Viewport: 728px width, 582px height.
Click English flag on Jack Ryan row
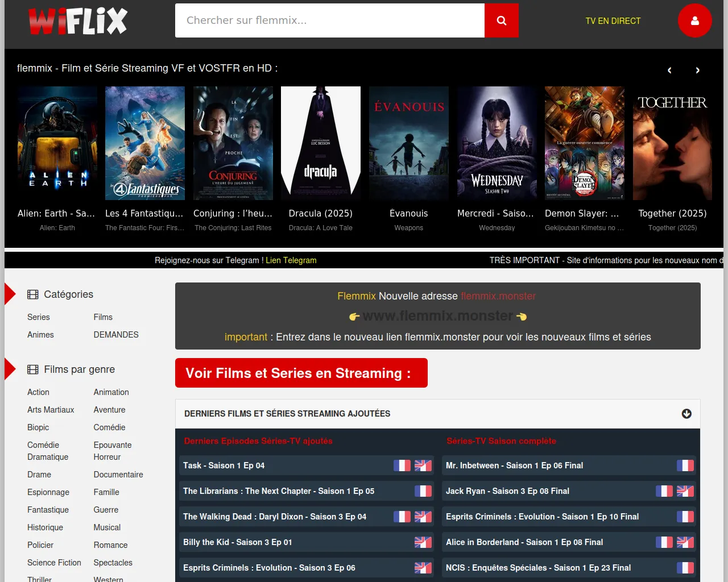coord(685,491)
